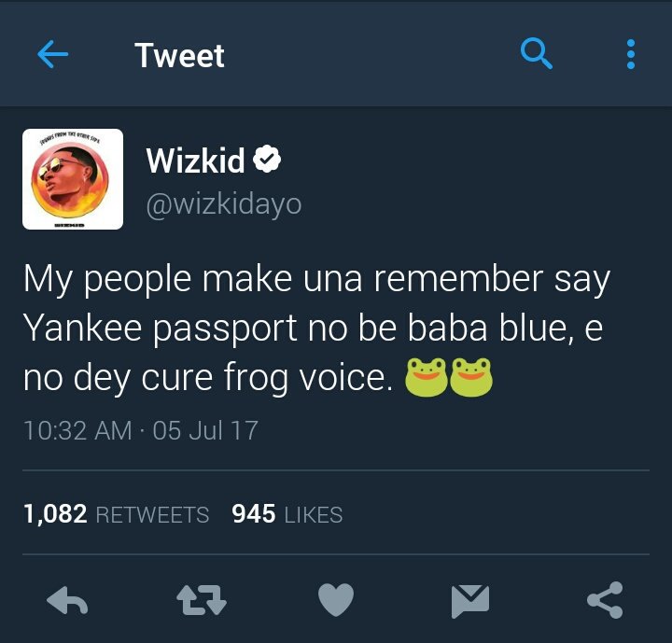The width and height of the screenshot is (672, 643).
Task: Share the tweet using share icon
Action: (605, 600)
